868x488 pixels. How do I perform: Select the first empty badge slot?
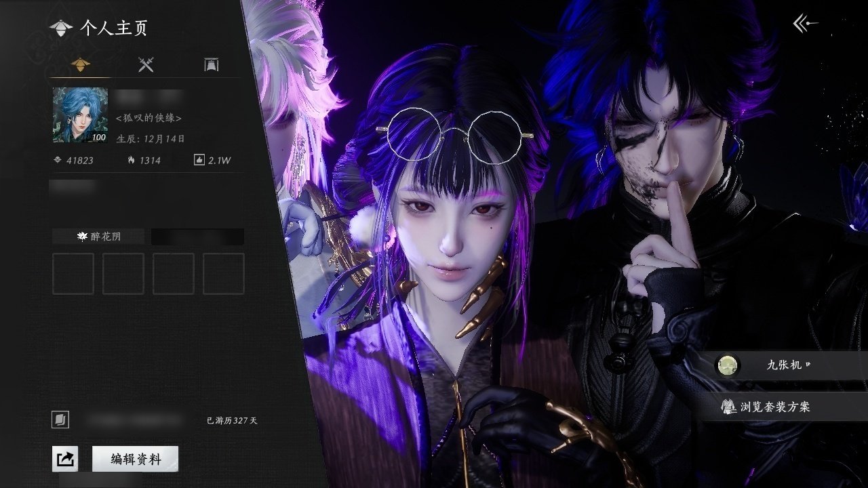click(x=73, y=274)
